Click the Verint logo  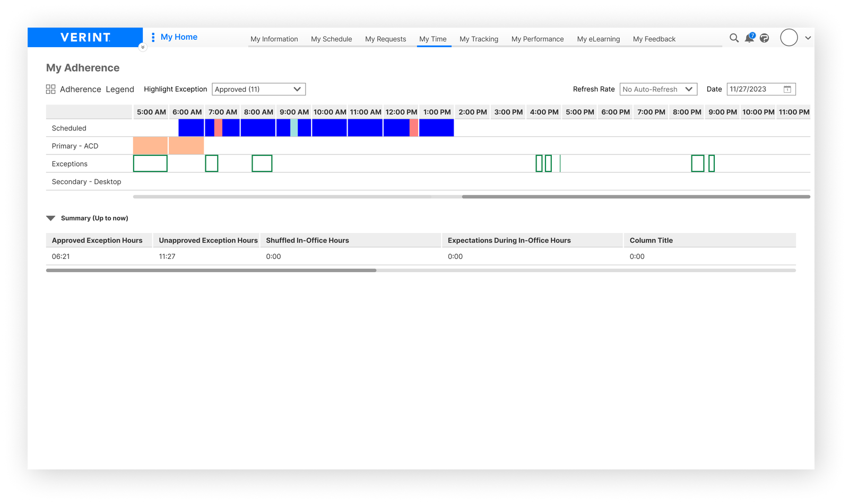(x=85, y=38)
